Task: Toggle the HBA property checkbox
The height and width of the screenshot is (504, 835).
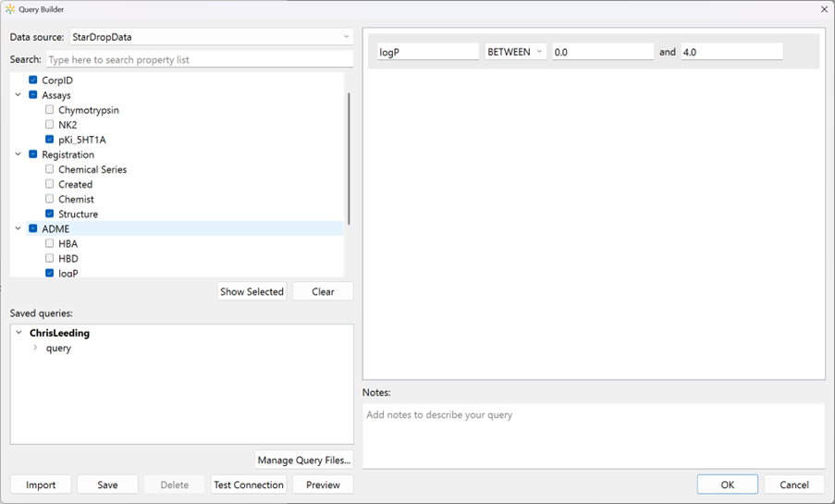Action: [50, 243]
